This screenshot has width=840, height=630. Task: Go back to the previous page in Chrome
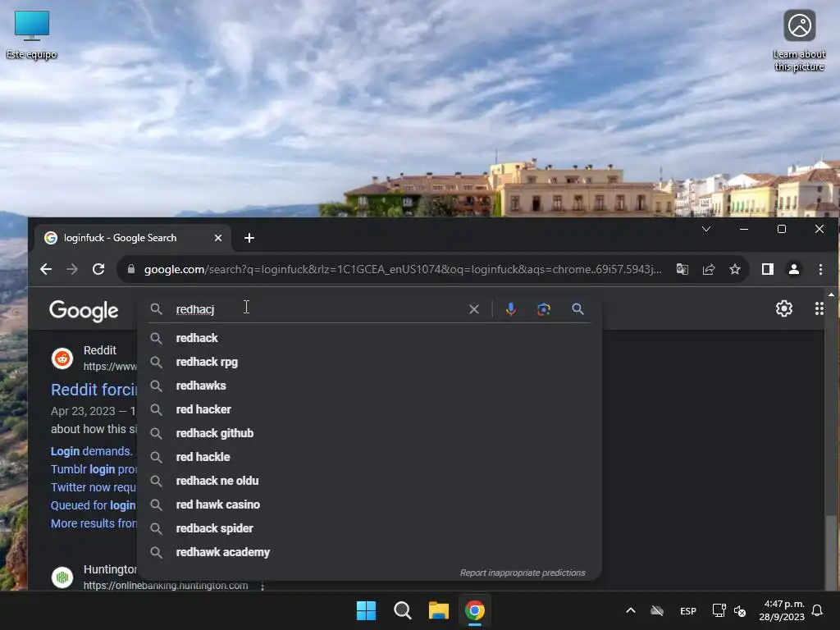click(46, 269)
